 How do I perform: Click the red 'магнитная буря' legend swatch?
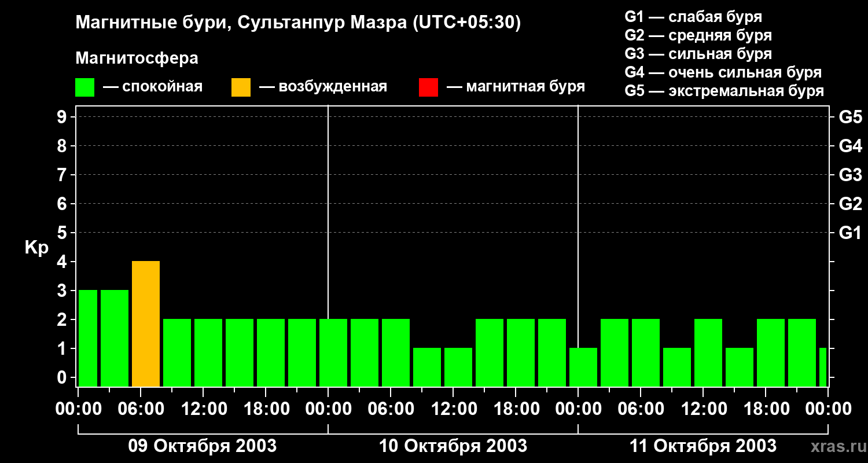pyautogui.click(x=428, y=87)
